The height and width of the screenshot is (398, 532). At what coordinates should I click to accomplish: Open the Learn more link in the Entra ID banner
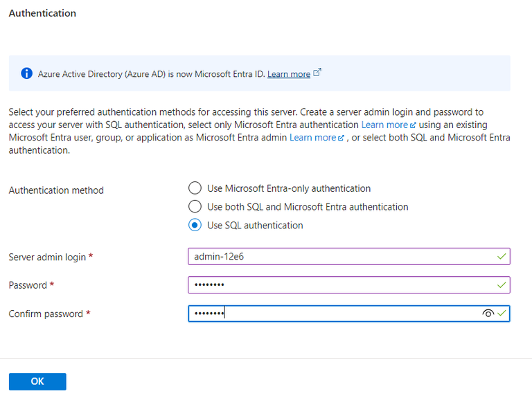coord(288,74)
